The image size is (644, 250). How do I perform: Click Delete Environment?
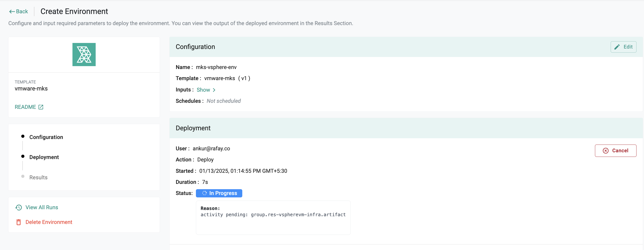point(44,222)
